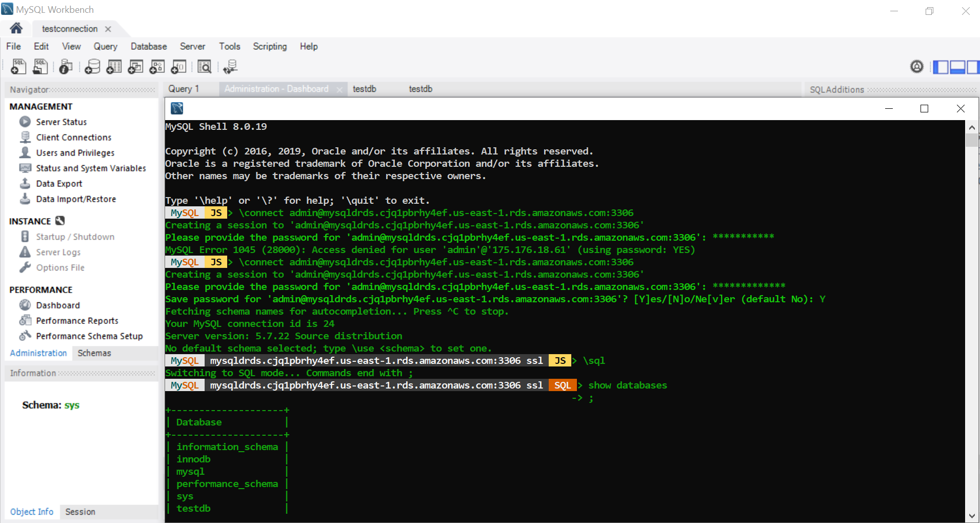Create new view toolbar icon
Screen dimensions: 980x523
point(135,67)
